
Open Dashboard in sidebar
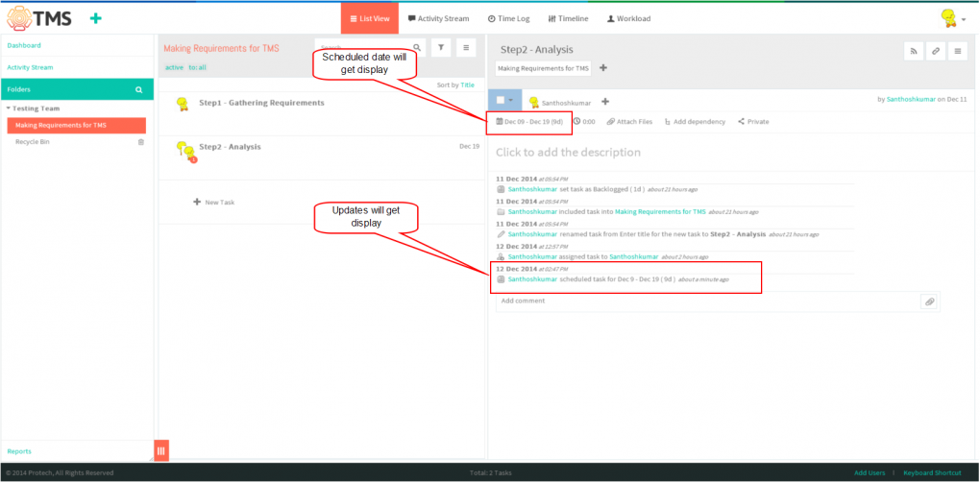click(x=24, y=45)
